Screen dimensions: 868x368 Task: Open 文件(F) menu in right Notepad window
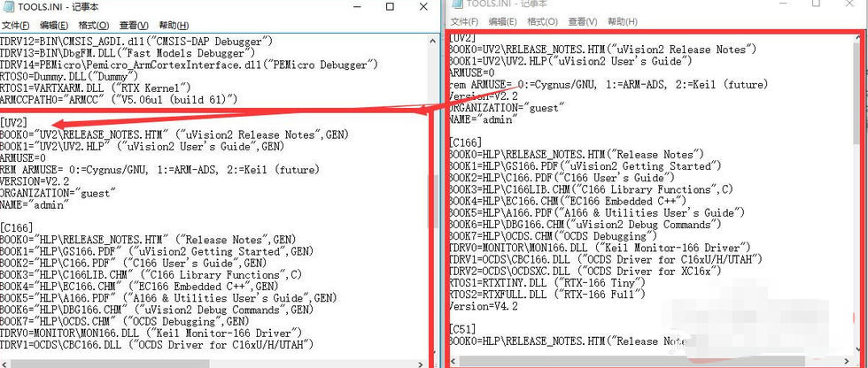tap(464, 21)
